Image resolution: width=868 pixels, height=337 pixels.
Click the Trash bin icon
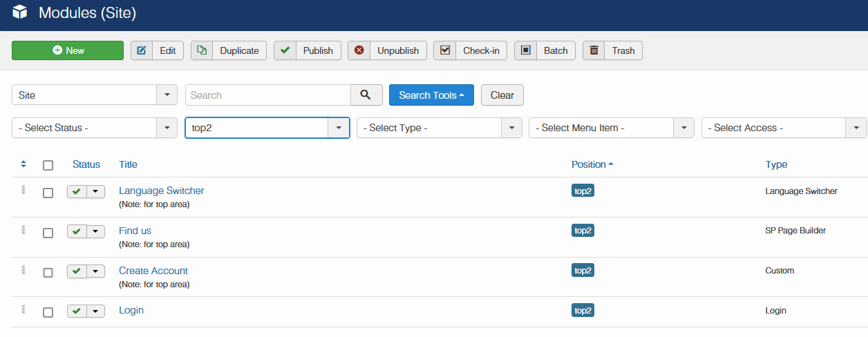click(594, 50)
